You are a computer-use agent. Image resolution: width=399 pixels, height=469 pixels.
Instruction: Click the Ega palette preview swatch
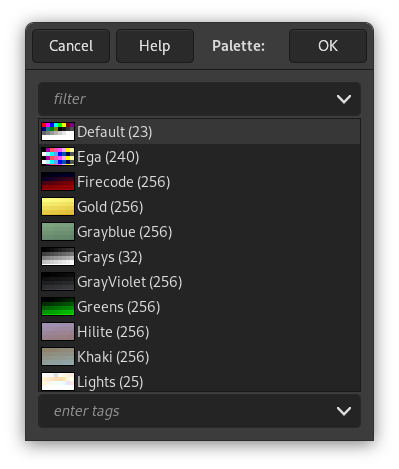pos(58,157)
